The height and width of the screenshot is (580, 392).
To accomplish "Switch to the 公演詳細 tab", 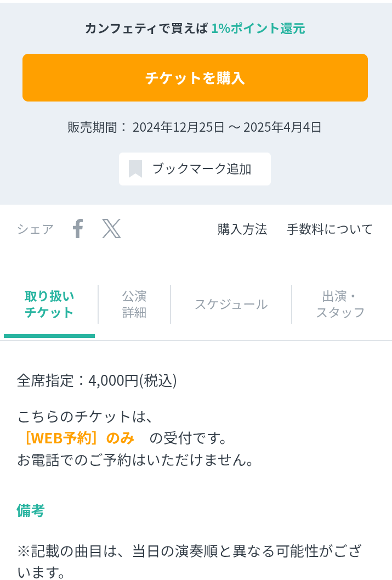I will (135, 304).
